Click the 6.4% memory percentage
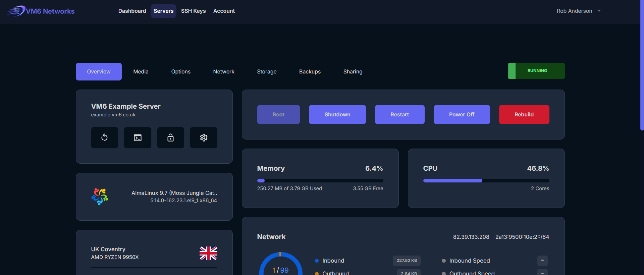Screen dimensions: 644x275 374,168
